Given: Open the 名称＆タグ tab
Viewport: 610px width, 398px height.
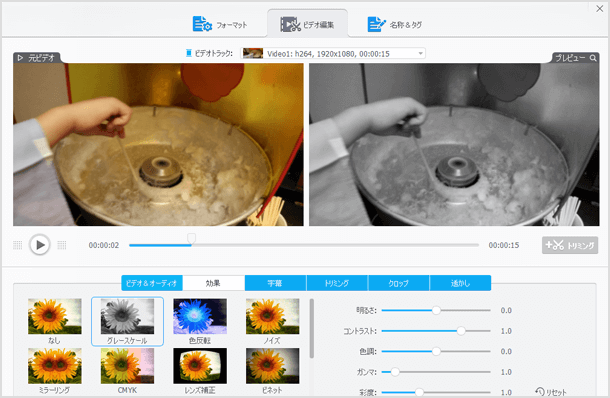Looking at the screenshot, I should click(395, 25).
